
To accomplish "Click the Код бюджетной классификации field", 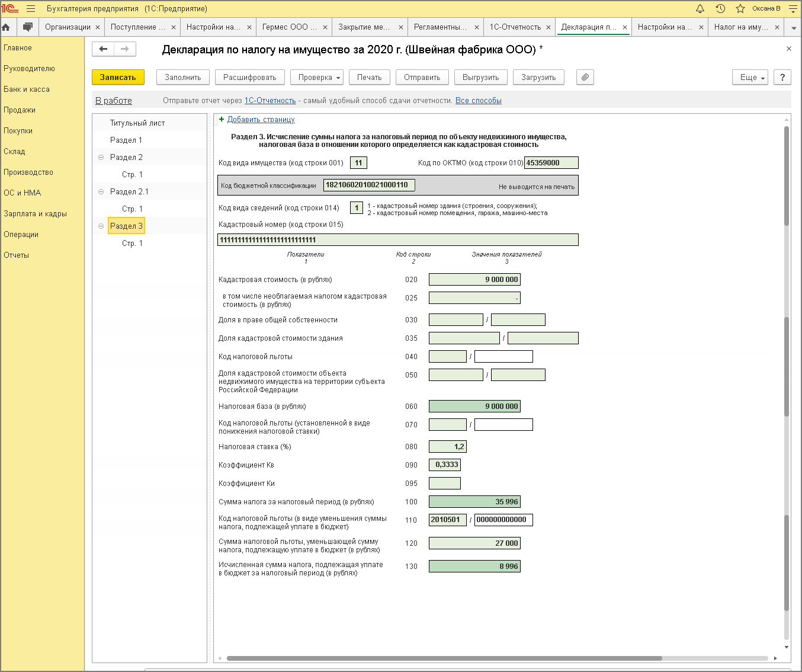I will click(x=370, y=185).
